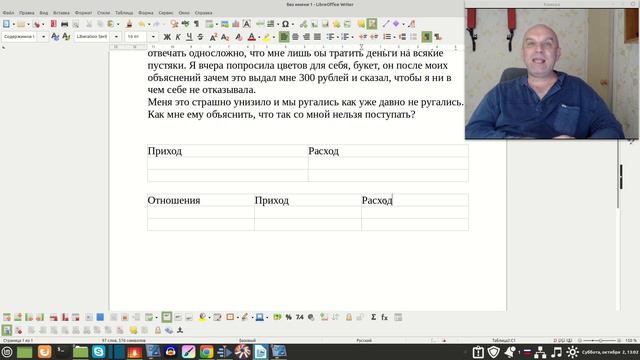This screenshot has height=360, width=640.
Task: Apply the red font color
Action: tap(251, 37)
